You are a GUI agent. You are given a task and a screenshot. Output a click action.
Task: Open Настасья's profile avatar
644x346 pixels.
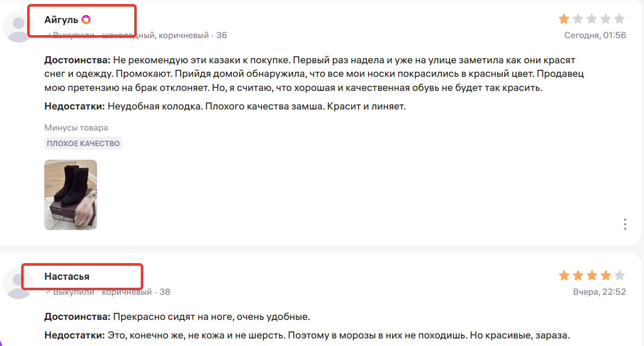[x=18, y=282]
